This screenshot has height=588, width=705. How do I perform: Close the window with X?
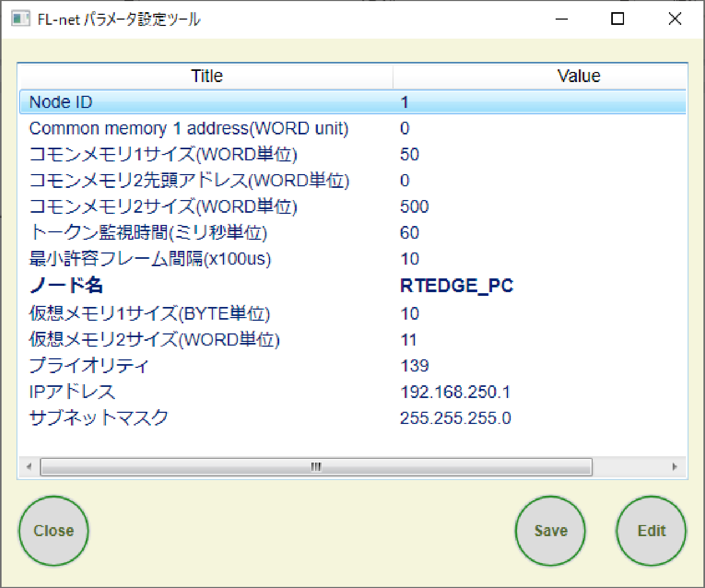click(675, 19)
